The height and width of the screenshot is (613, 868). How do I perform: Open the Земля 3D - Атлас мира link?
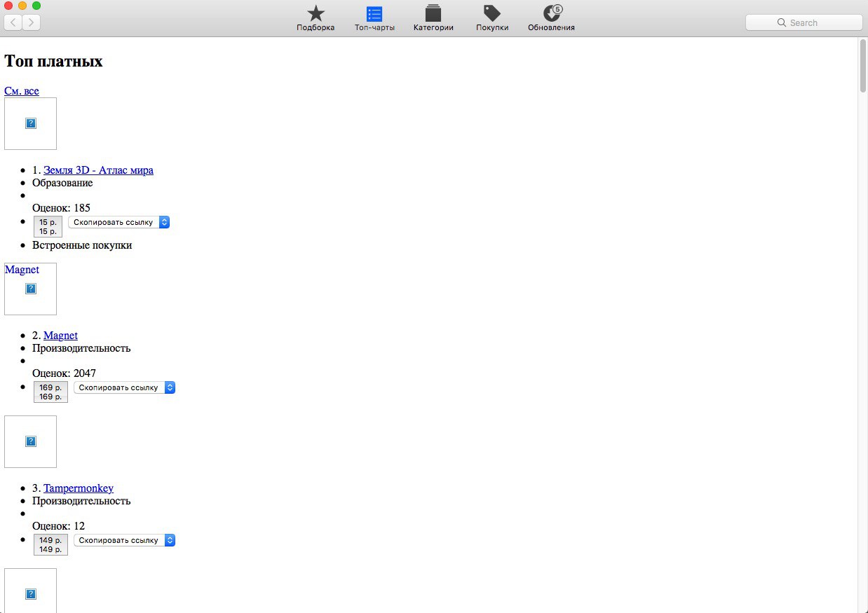(x=98, y=170)
